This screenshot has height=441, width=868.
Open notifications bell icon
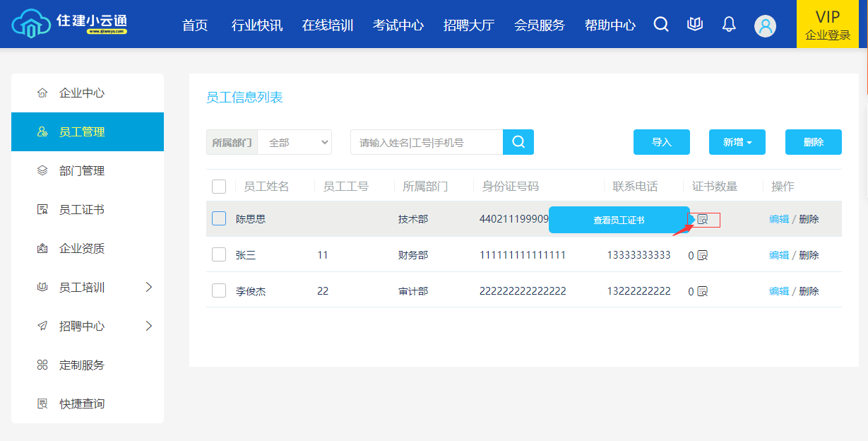pos(729,25)
